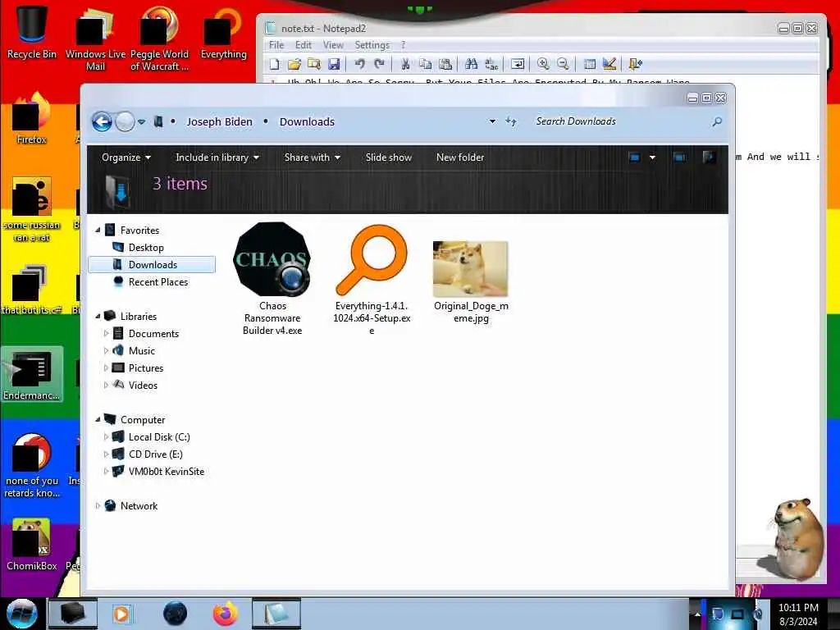Image resolution: width=840 pixels, height=630 pixels.
Task: Open the recent locations dropdown beside Forward
Action: 141,122
